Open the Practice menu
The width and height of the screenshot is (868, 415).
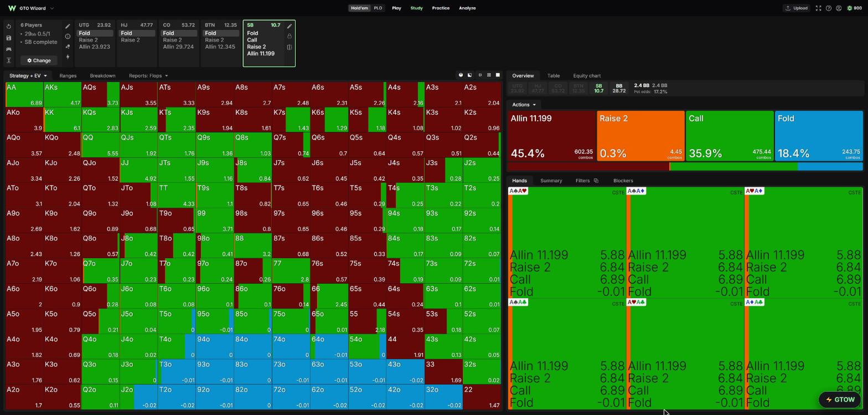pyautogui.click(x=441, y=8)
